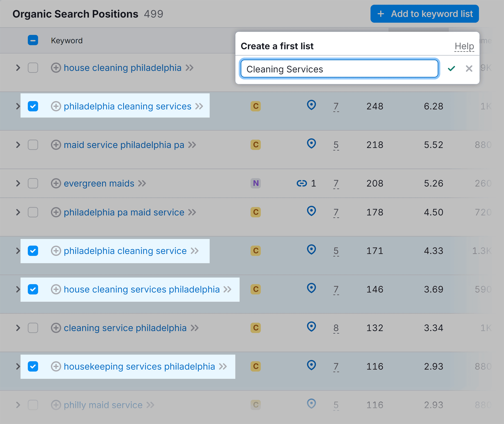Screen dimensions: 504x424
Task: Click the Add to keyword list button
Action: 424,14
